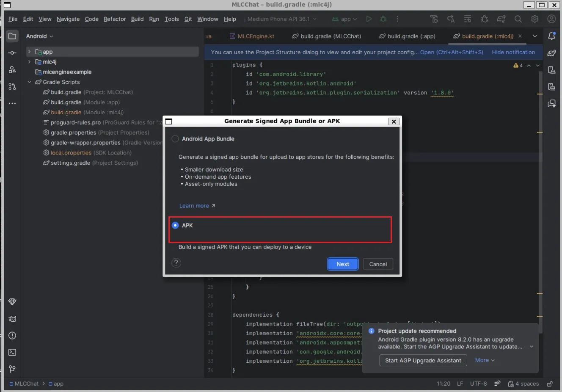
Task: Collapse the Gradle Scripts tree node
Action: point(29,82)
